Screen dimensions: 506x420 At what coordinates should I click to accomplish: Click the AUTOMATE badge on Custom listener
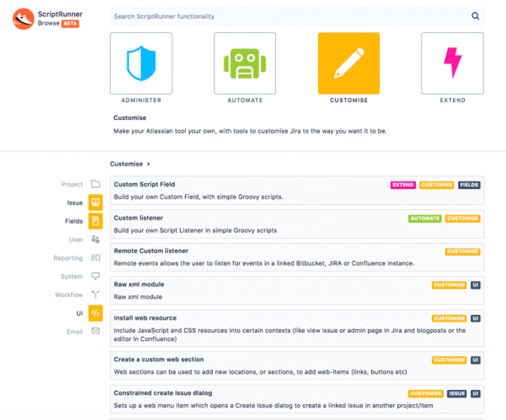pyautogui.click(x=424, y=218)
